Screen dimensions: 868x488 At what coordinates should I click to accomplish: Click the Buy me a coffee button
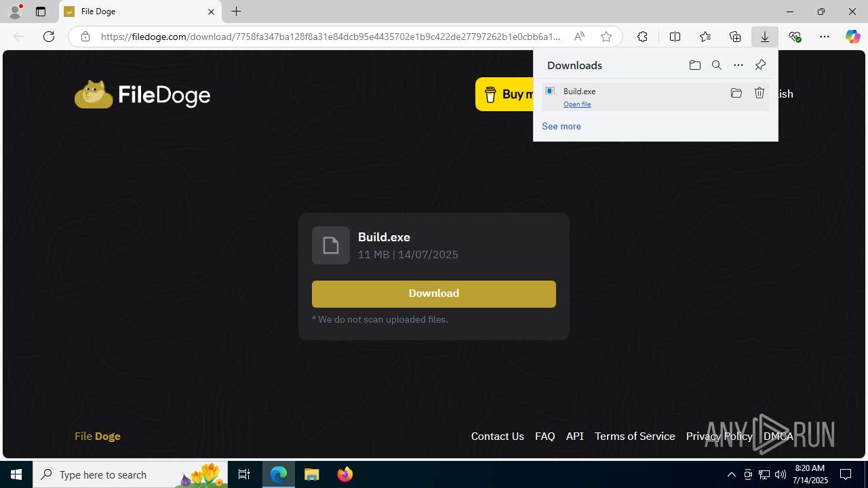tap(504, 94)
